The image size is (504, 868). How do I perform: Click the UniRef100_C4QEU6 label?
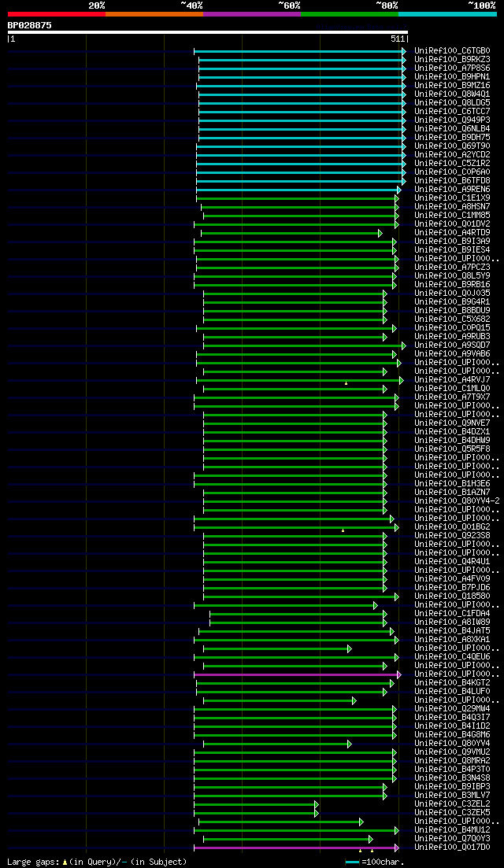click(x=452, y=656)
